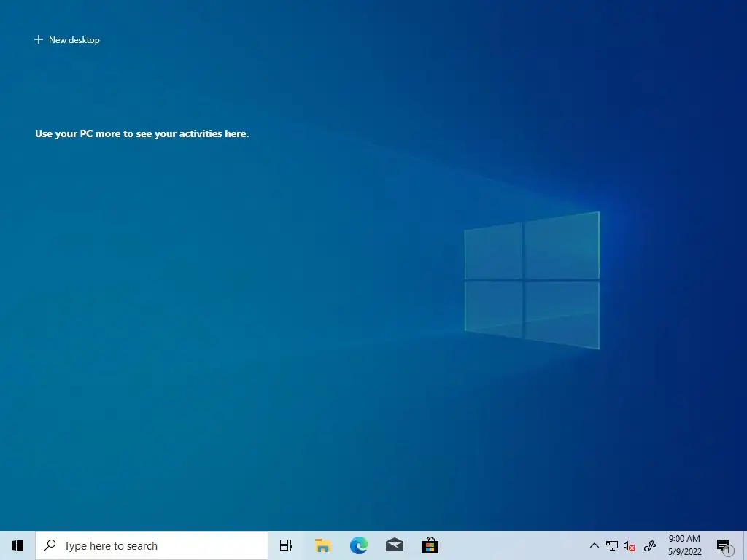Open the Windows Start menu
This screenshot has width=747, height=560.
pos(18,545)
